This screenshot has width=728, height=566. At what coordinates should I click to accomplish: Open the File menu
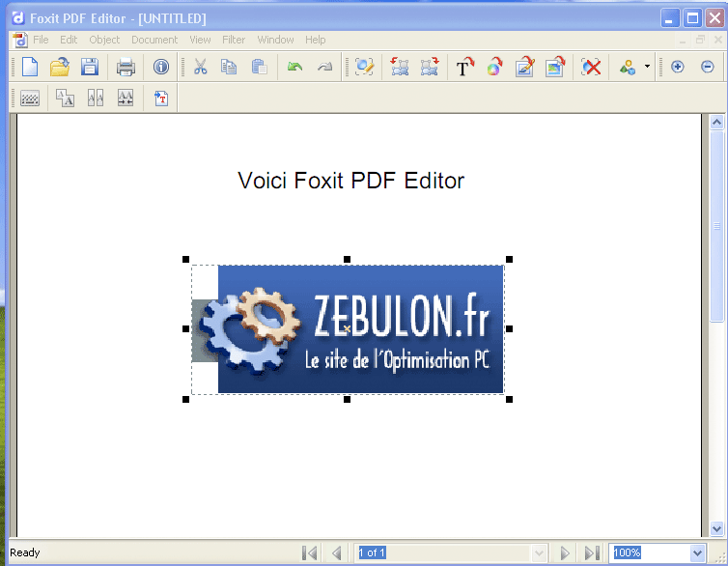[x=41, y=40]
